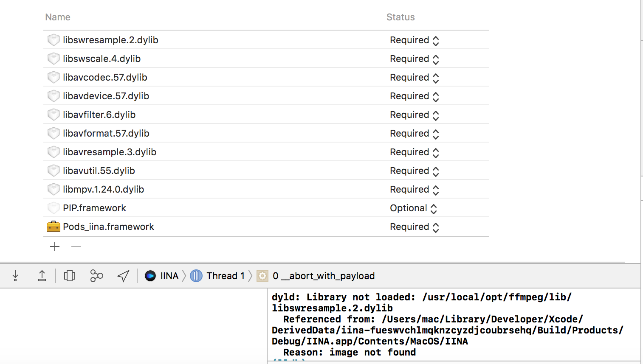
Task: Click the dyld Library not loaded message
Action: 422,302
